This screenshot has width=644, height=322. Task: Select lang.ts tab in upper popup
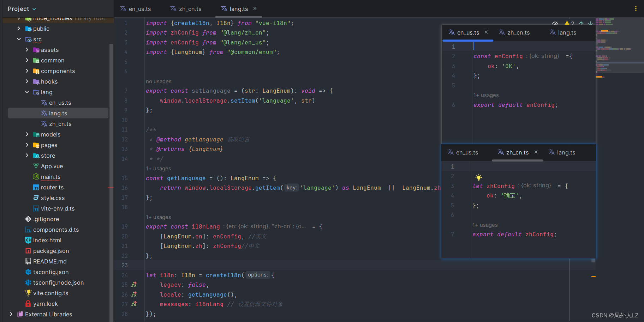coord(563,32)
